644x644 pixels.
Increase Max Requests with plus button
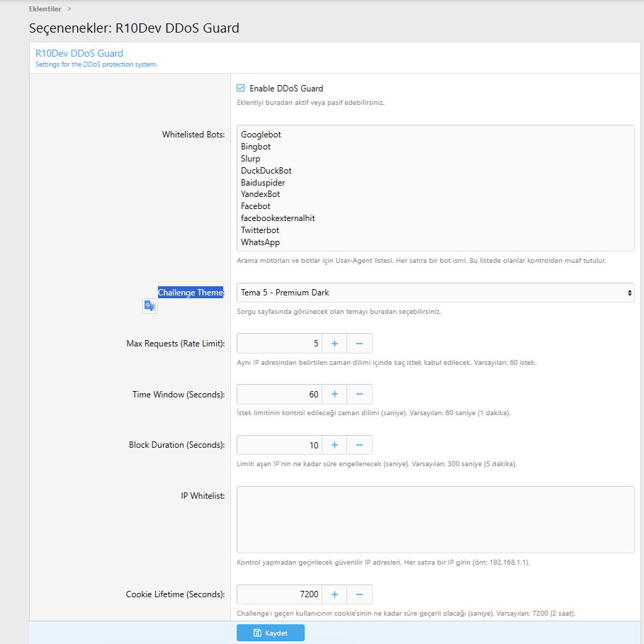click(334, 344)
